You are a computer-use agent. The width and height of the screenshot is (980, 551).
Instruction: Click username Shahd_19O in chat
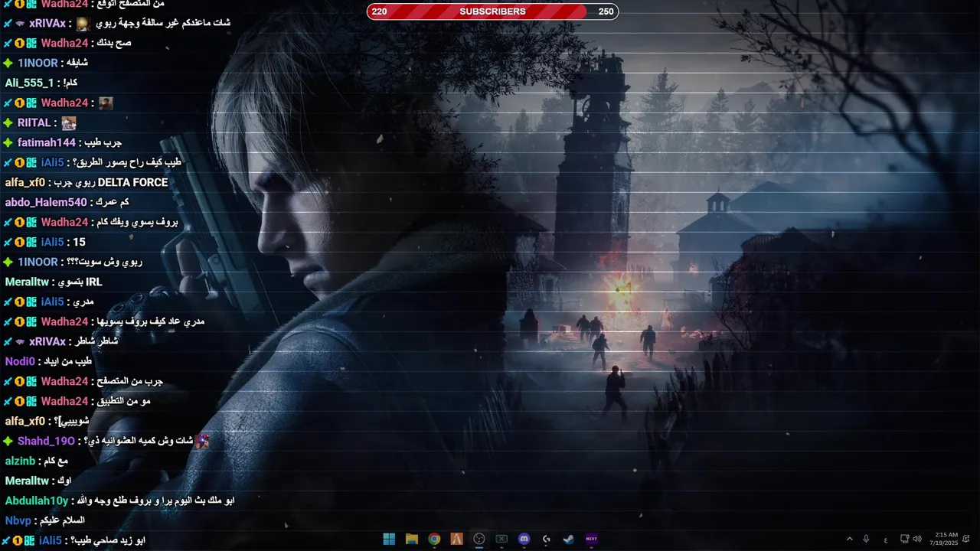point(46,441)
